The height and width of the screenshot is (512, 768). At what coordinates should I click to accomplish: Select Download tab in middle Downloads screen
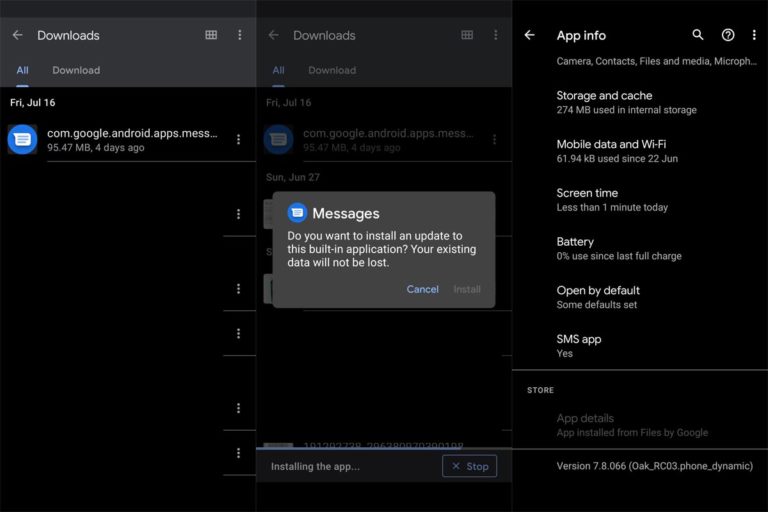[332, 70]
